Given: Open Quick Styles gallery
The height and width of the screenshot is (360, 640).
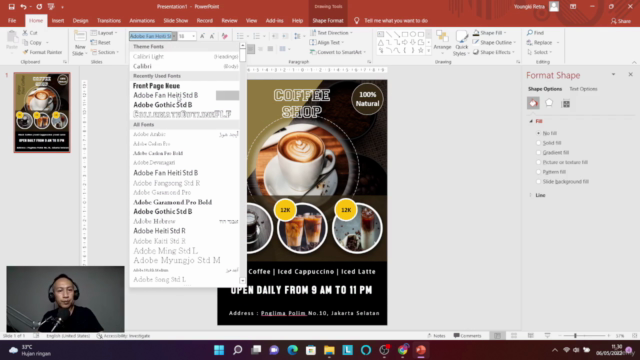Looking at the screenshot, I should coord(462,43).
